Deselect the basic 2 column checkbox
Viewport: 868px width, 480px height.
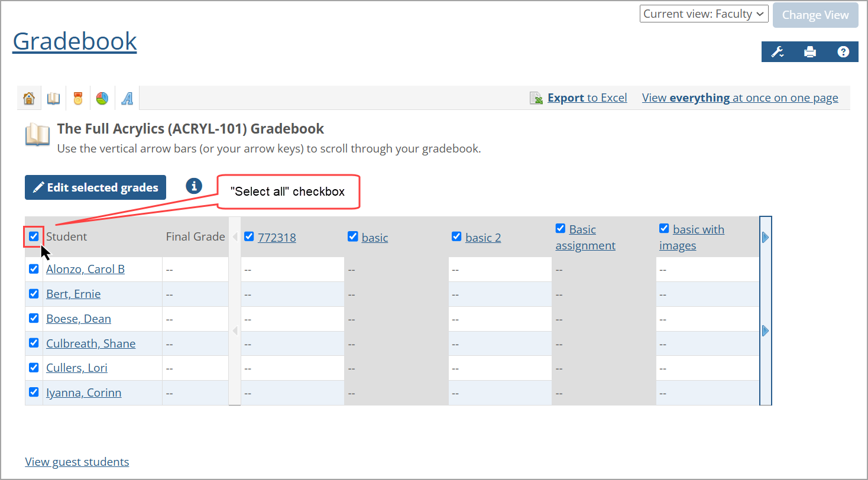(x=456, y=236)
